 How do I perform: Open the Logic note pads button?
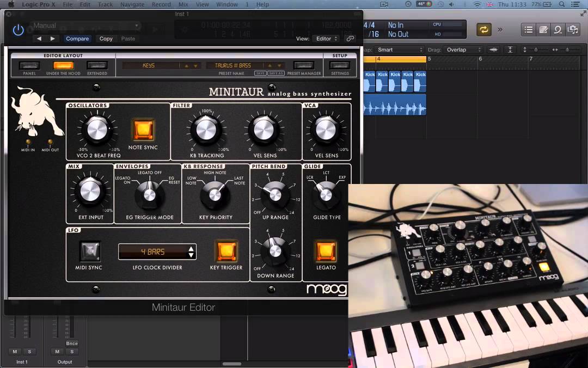pos(543,29)
